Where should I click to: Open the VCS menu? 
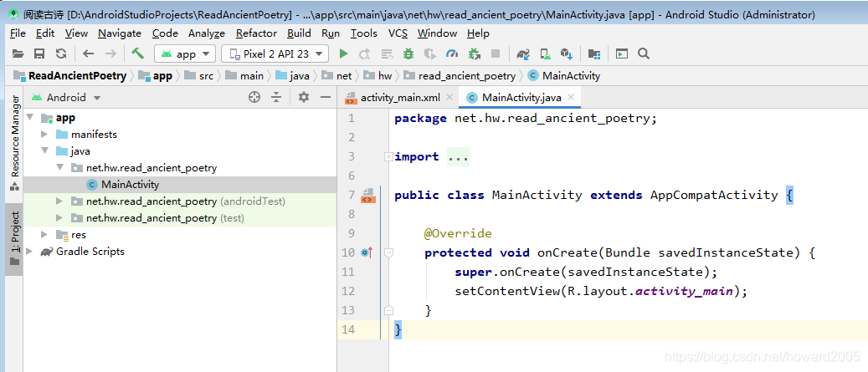(398, 33)
